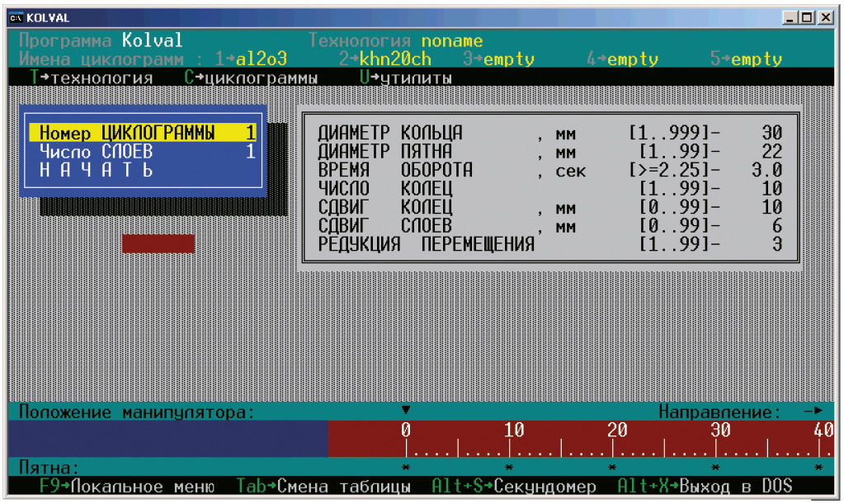844x504 pixels.
Task: Click the Пятна label
Action: click(x=49, y=467)
